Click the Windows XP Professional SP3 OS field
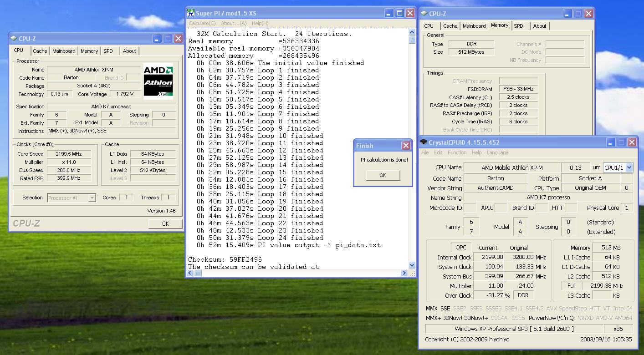 point(514,329)
